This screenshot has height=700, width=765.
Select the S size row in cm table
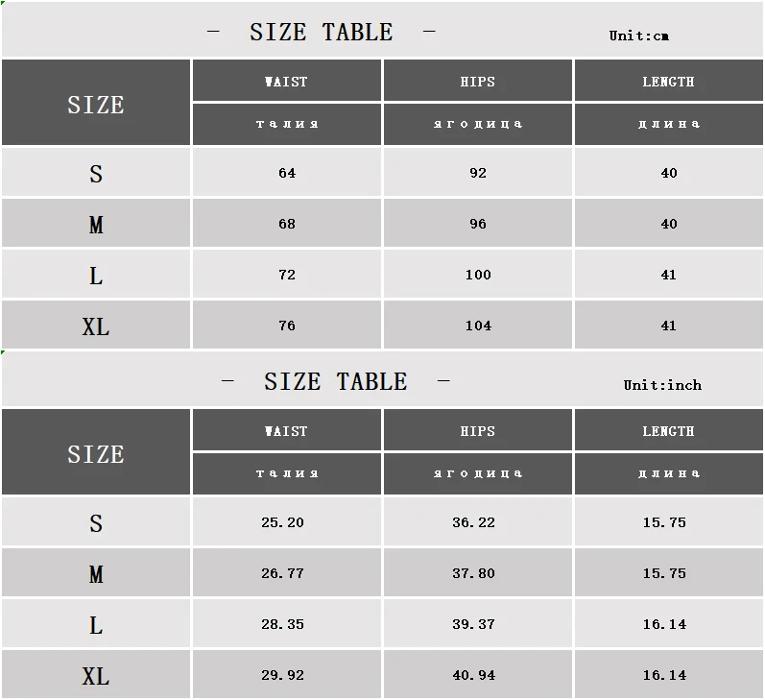pyautogui.click(x=382, y=172)
